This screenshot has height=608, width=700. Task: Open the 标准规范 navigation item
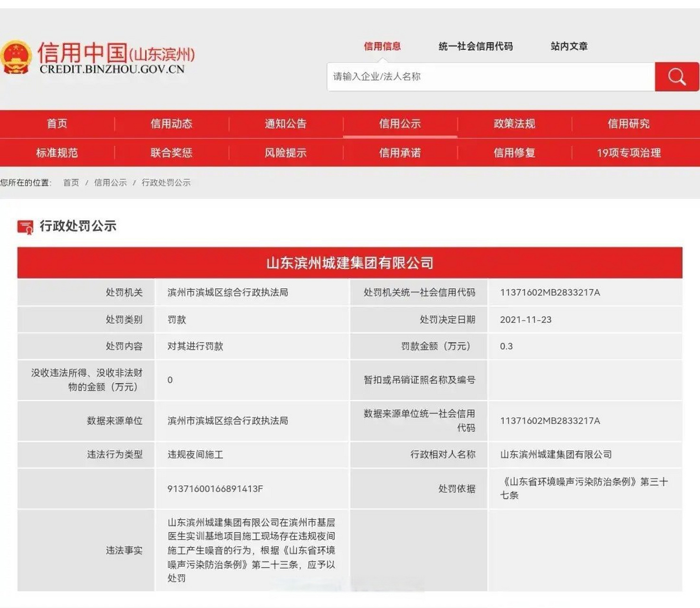[57, 152]
